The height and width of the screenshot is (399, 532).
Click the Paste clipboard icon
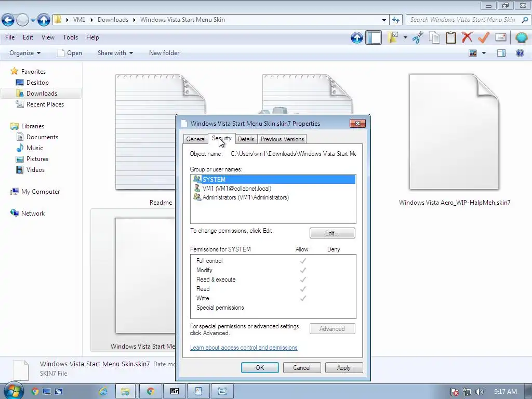click(x=450, y=37)
